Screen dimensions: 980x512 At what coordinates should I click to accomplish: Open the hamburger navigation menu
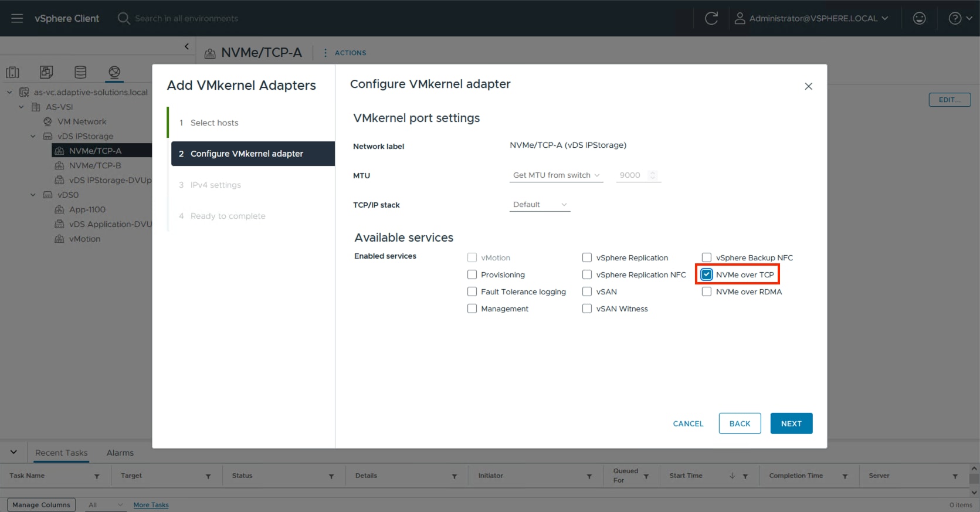coord(17,18)
